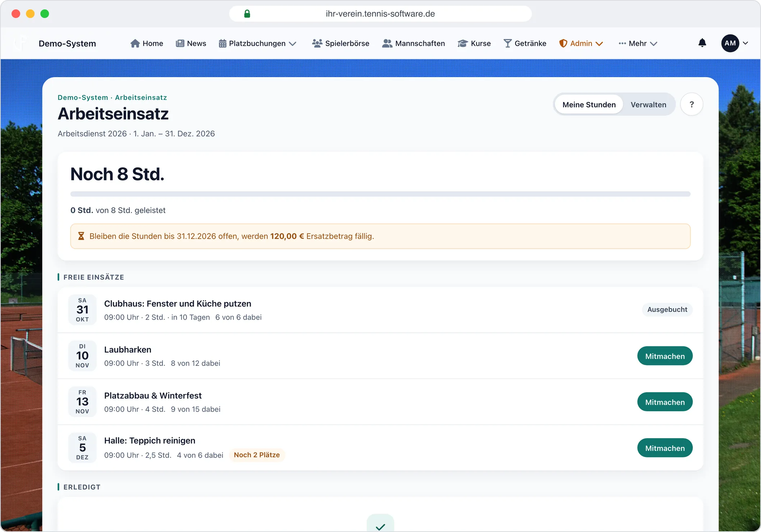761x532 pixels.
Task: Click the Kurse menu label
Action: pyautogui.click(x=481, y=44)
